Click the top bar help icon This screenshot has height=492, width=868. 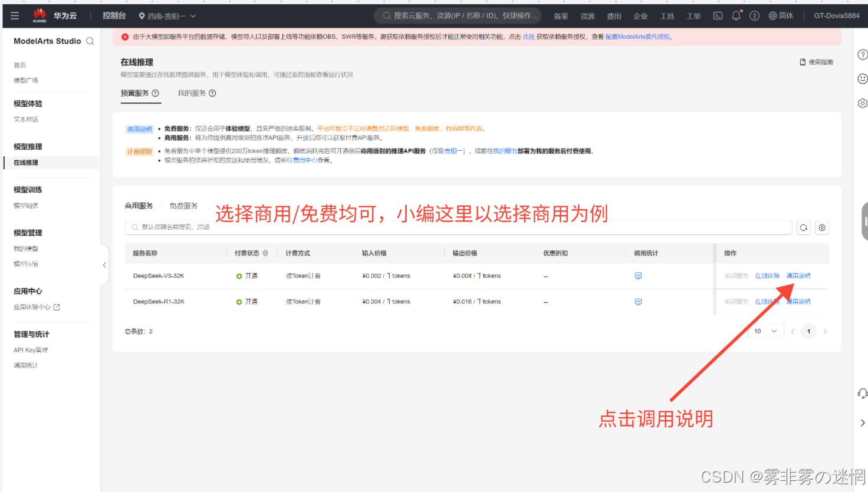tap(754, 16)
